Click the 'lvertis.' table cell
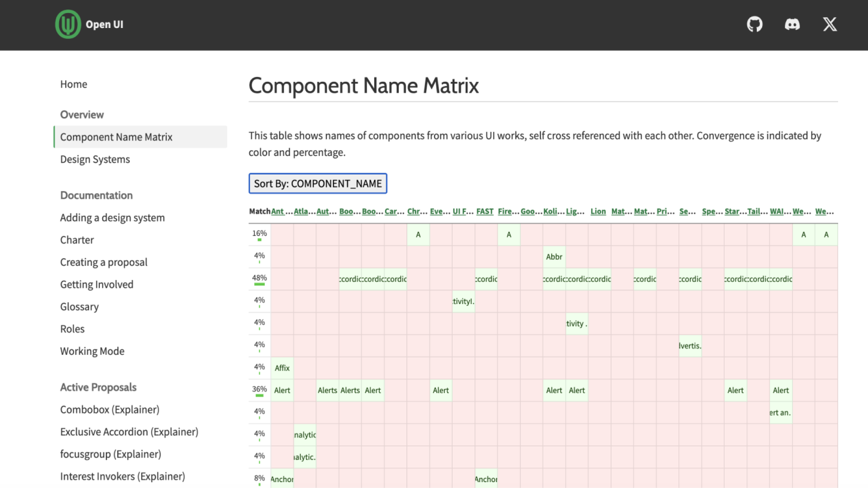 [690, 346]
